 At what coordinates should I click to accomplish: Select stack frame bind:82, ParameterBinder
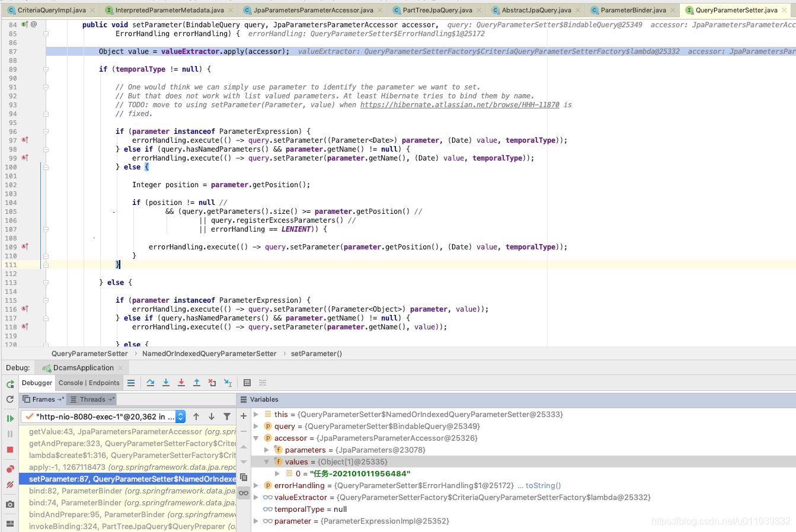[127, 491]
